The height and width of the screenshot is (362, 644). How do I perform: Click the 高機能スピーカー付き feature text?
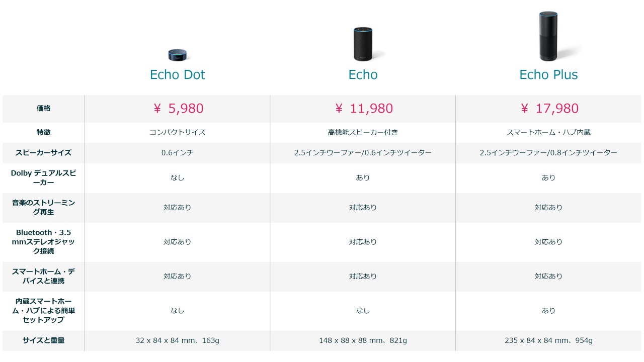click(x=363, y=133)
